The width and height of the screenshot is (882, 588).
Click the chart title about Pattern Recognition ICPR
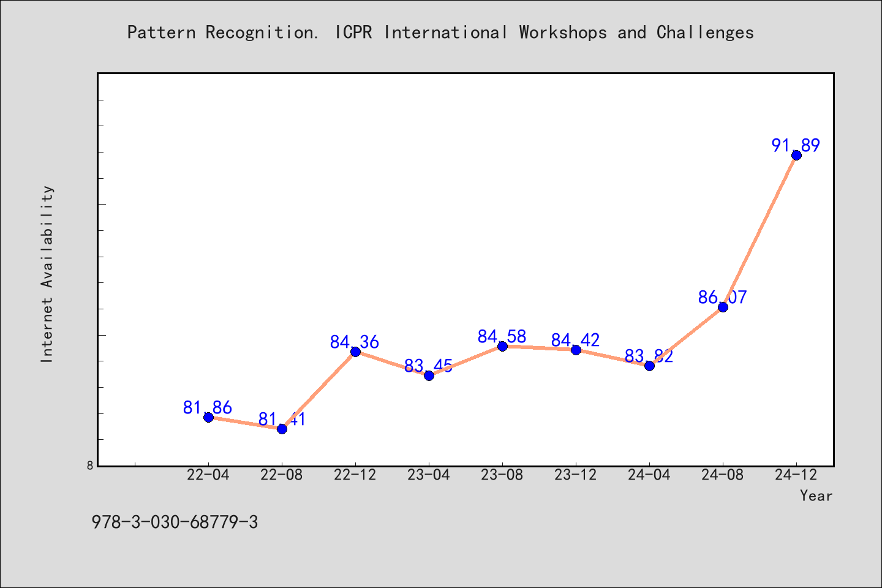click(440, 32)
